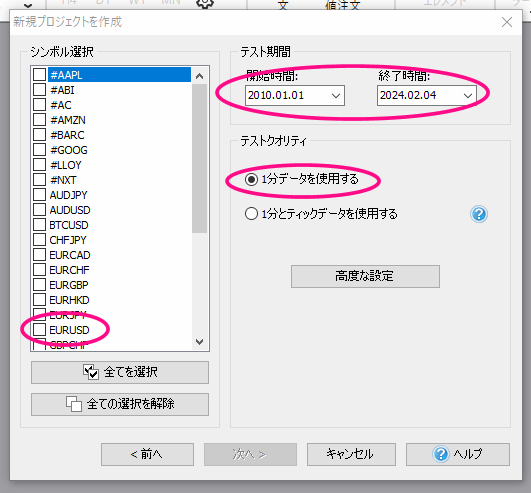
Task: Check the #AAPL symbol checkbox
Action: [x=39, y=74]
